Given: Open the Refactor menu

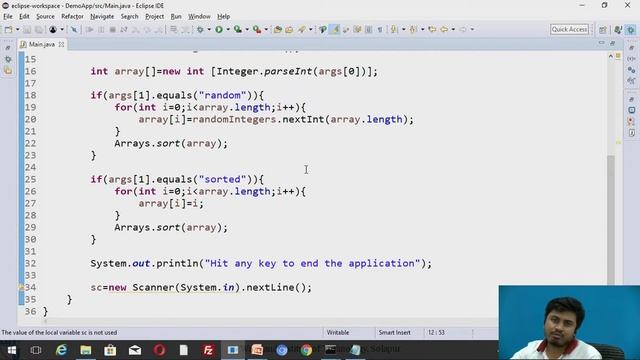Looking at the screenshot, I should pos(72,16).
